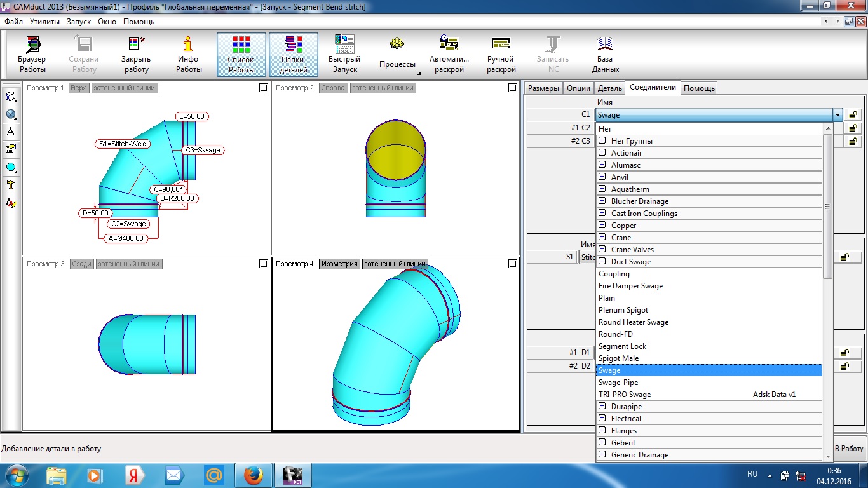
Task: Open the Ручной раскрой tool
Action: [x=501, y=55]
